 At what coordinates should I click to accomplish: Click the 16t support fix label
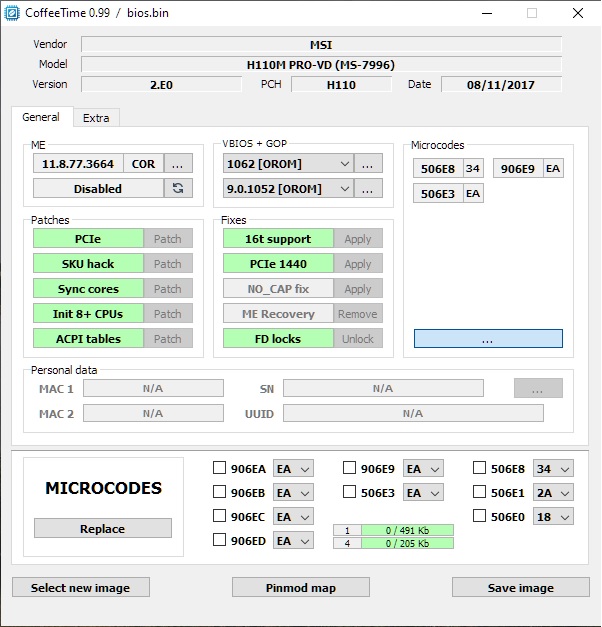click(x=278, y=238)
